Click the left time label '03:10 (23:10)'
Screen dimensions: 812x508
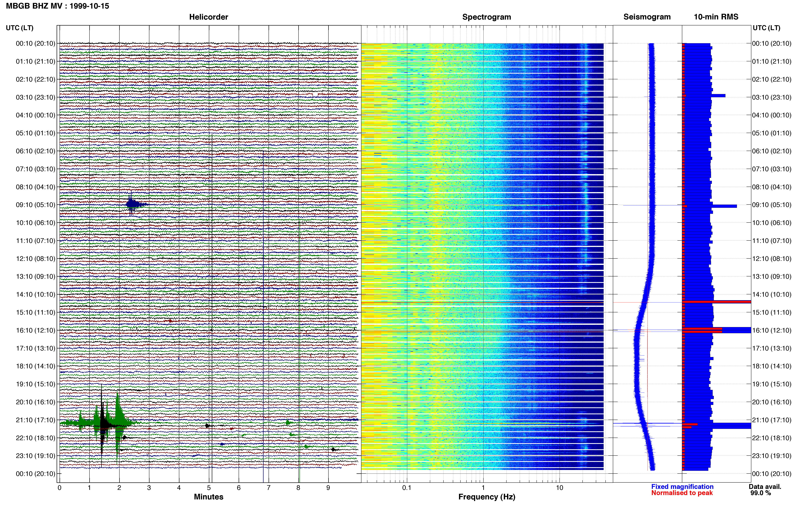pos(35,97)
